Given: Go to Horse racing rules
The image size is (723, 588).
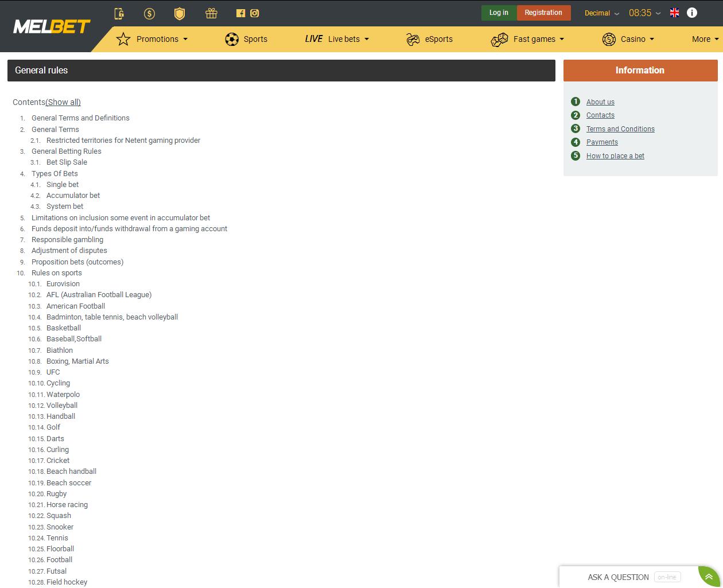Looking at the screenshot, I should [67, 505].
